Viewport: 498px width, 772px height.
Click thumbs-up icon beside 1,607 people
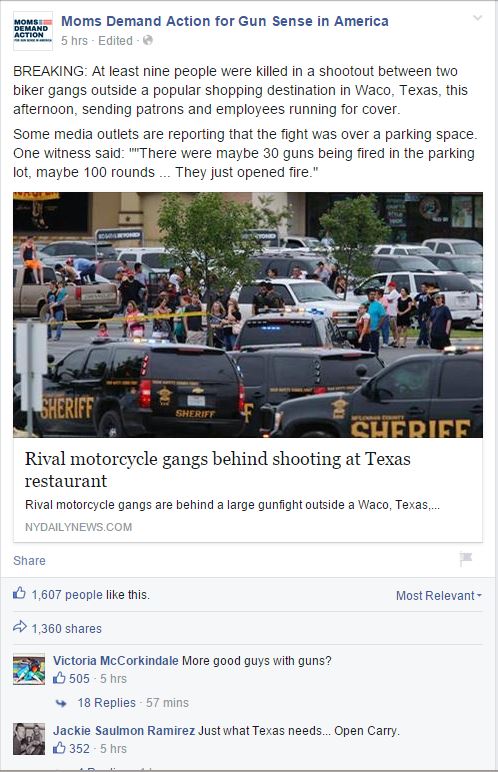(x=20, y=593)
